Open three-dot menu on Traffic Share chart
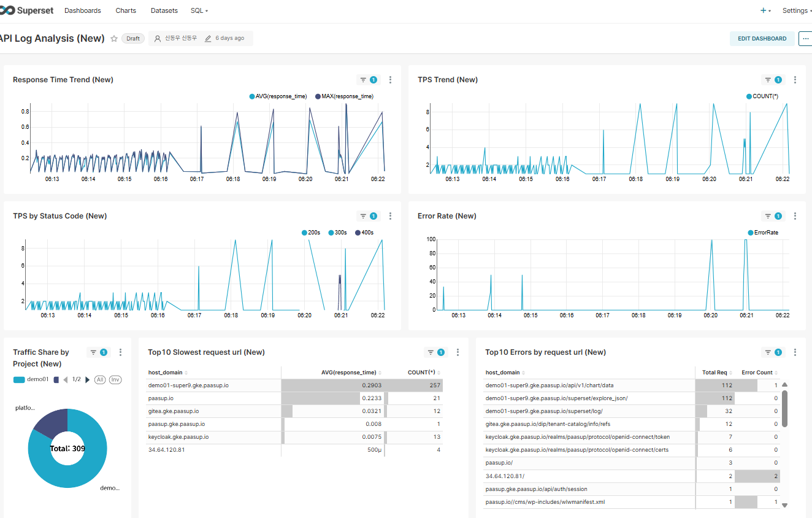This screenshot has height=518, width=812. (x=120, y=352)
